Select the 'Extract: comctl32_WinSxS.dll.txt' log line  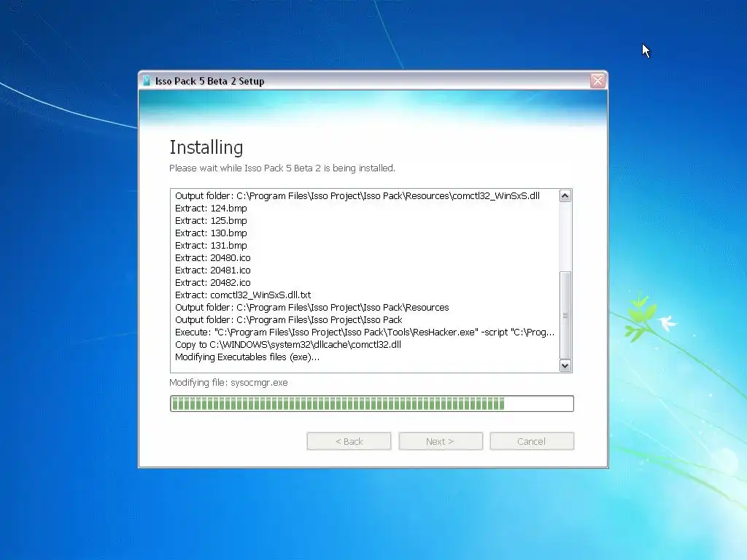(243, 295)
